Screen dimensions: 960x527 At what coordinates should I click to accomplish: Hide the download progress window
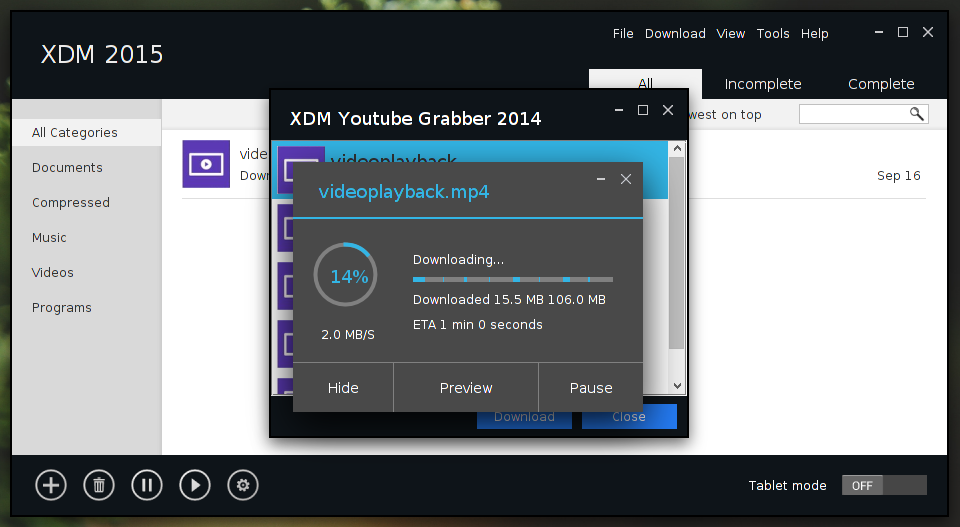pyautogui.click(x=343, y=388)
